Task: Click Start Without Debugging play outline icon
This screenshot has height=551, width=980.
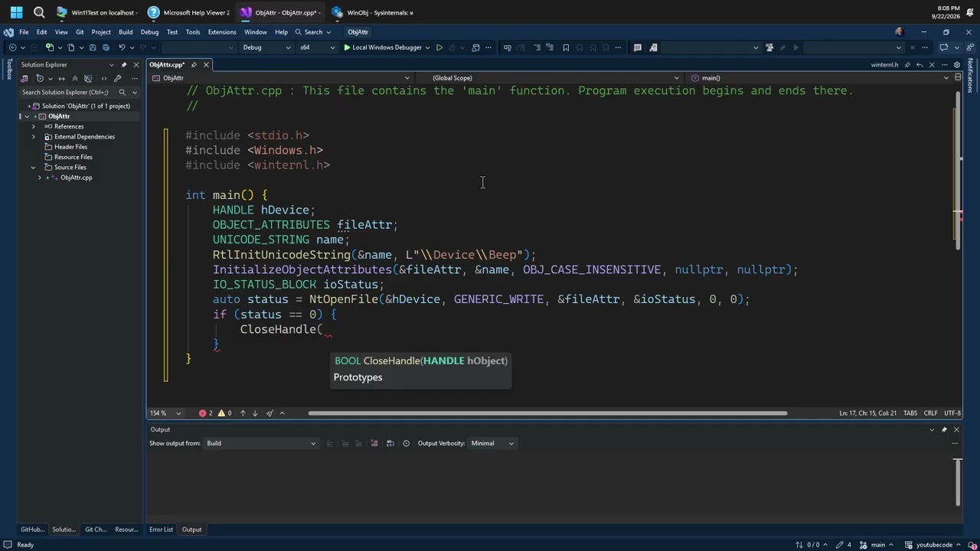Action: pos(439,47)
